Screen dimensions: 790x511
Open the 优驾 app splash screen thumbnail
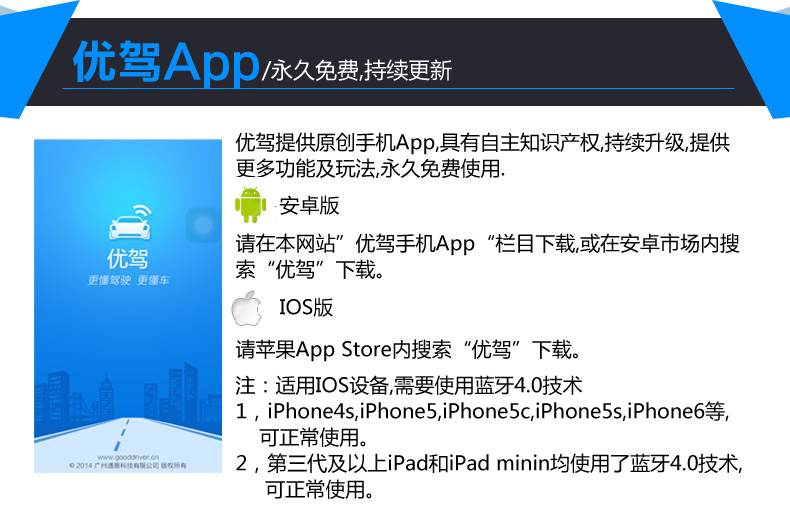[128, 306]
